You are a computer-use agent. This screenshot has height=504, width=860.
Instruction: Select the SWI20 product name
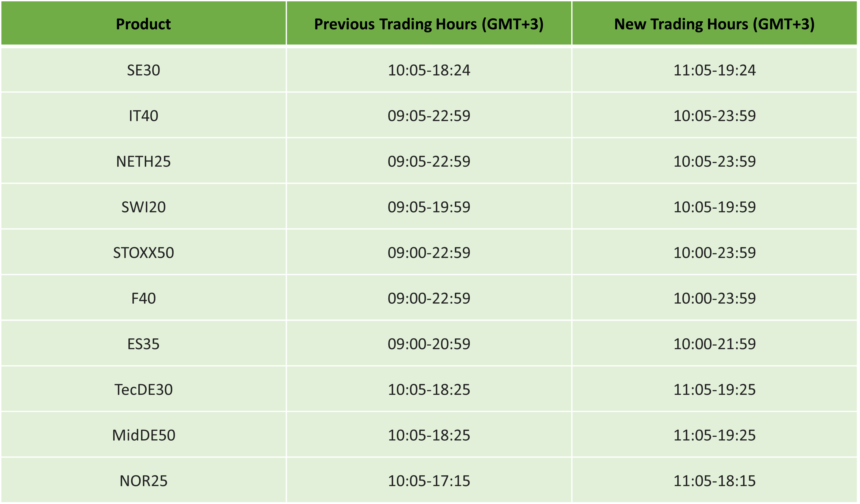coord(143,207)
